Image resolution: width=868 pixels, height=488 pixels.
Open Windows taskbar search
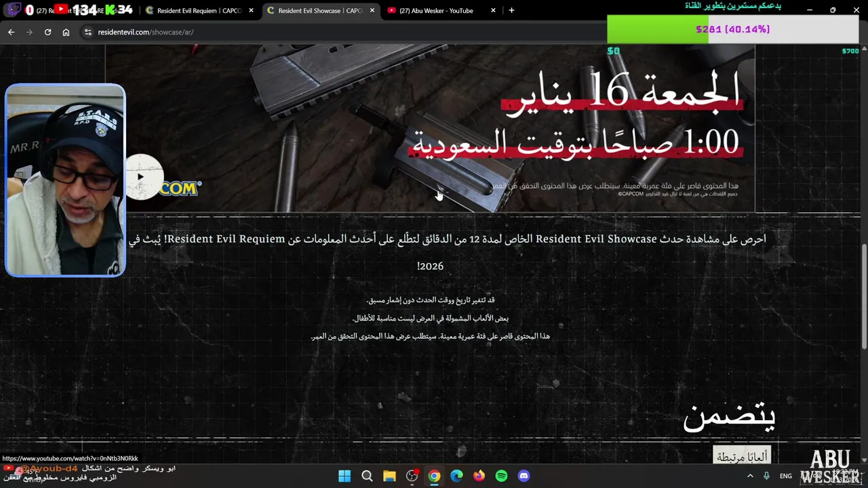coord(367,476)
